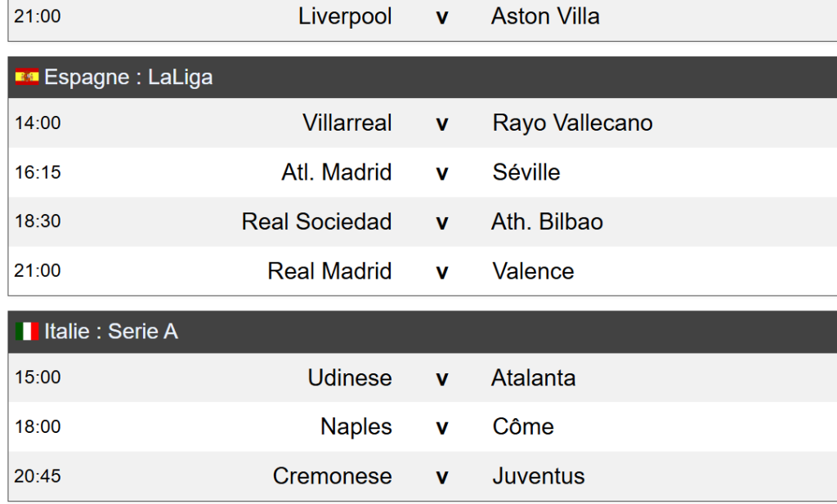Click the 'v' between Naples and Côme
Image resolution: width=837 pixels, height=504 pixels.
click(442, 428)
